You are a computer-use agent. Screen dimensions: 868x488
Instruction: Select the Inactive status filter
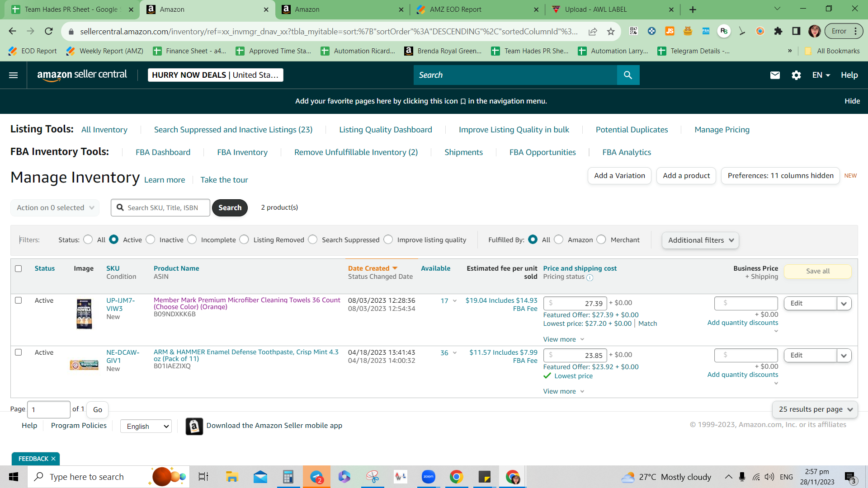click(x=151, y=239)
